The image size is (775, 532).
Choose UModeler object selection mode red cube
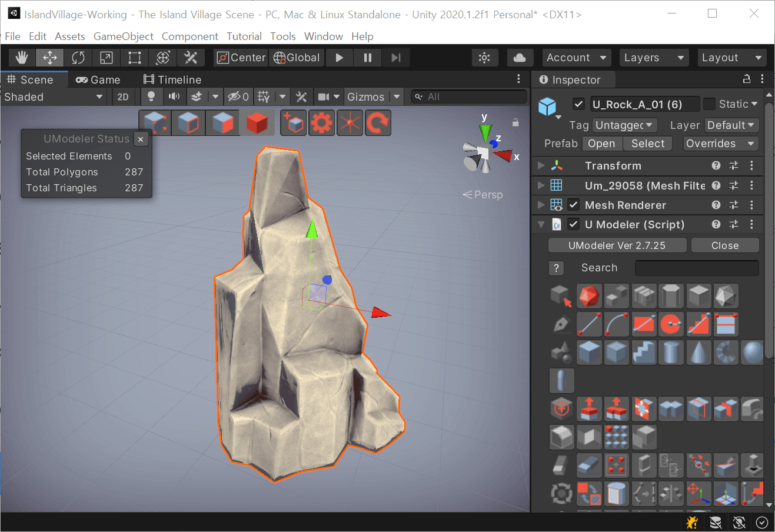pos(257,123)
